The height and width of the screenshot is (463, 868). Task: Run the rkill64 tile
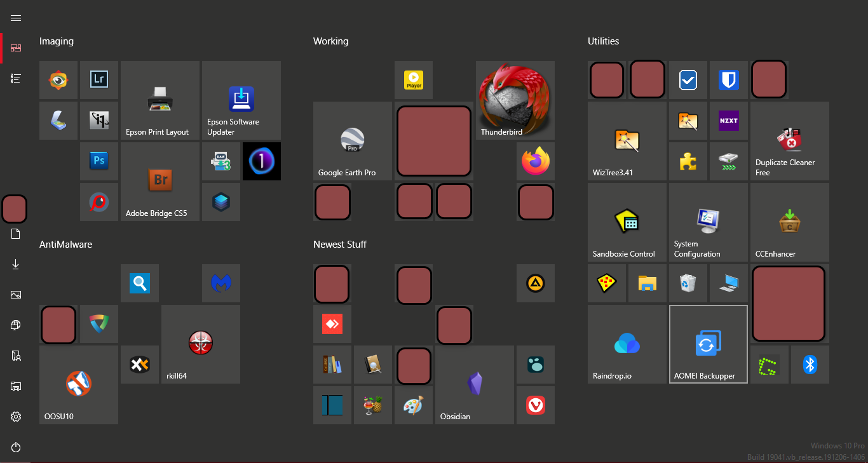point(201,344)
